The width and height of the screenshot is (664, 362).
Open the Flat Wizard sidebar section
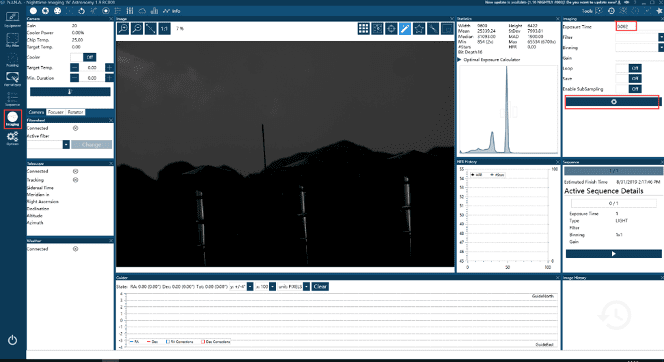click(x=12, y=79)
